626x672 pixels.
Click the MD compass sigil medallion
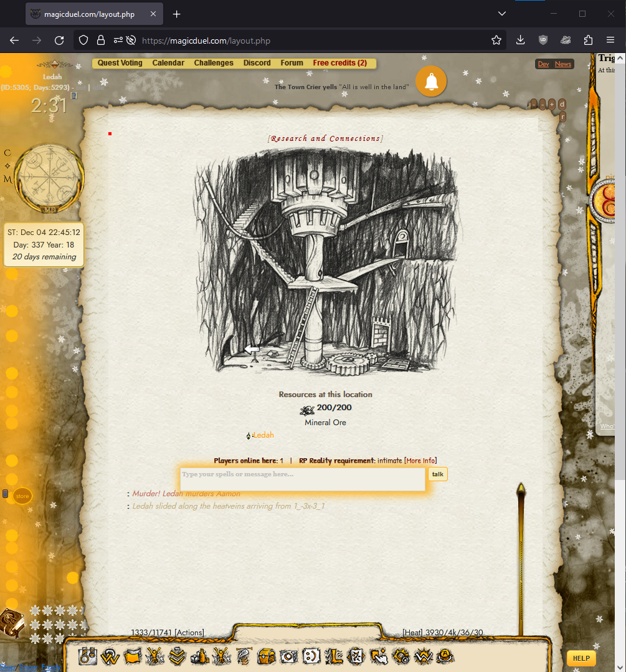click(50, 178)
